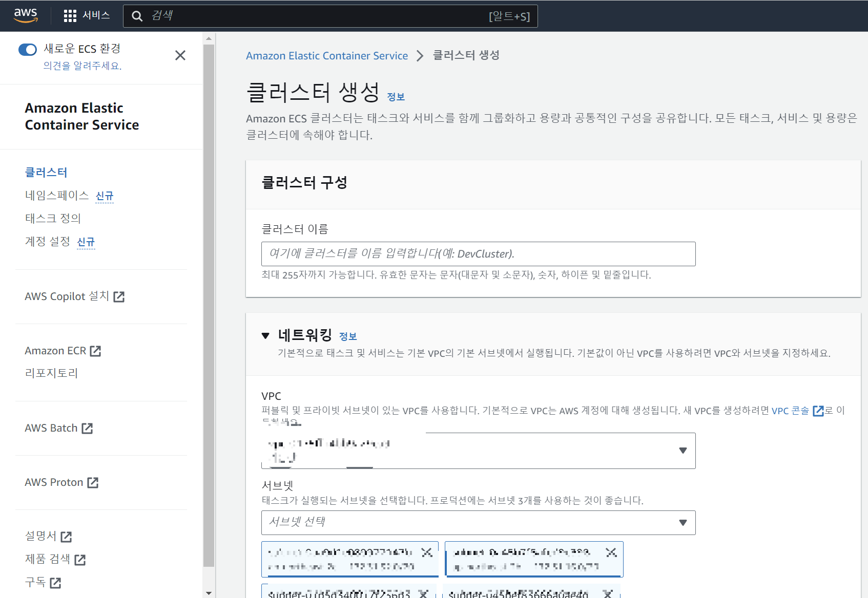
Task: Open 계정 설정 in the sidebar
Action: 48,242
